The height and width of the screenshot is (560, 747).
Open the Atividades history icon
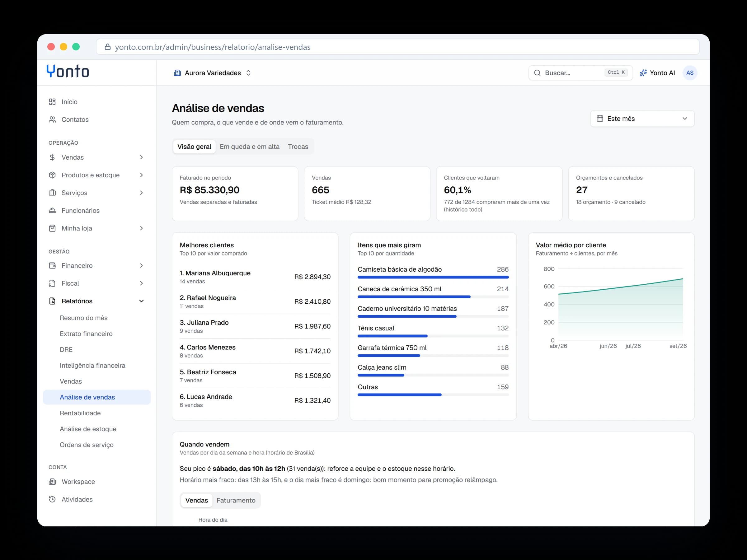(x=52, y=499)
